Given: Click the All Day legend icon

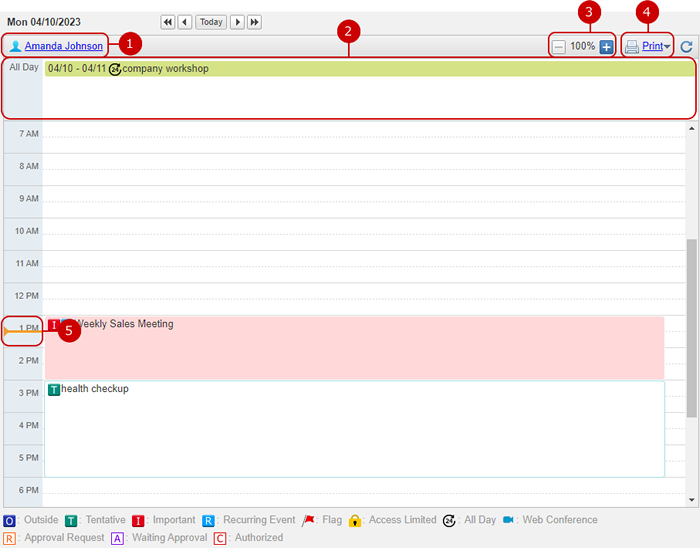Looking at the screenshot, I should 449,521.
